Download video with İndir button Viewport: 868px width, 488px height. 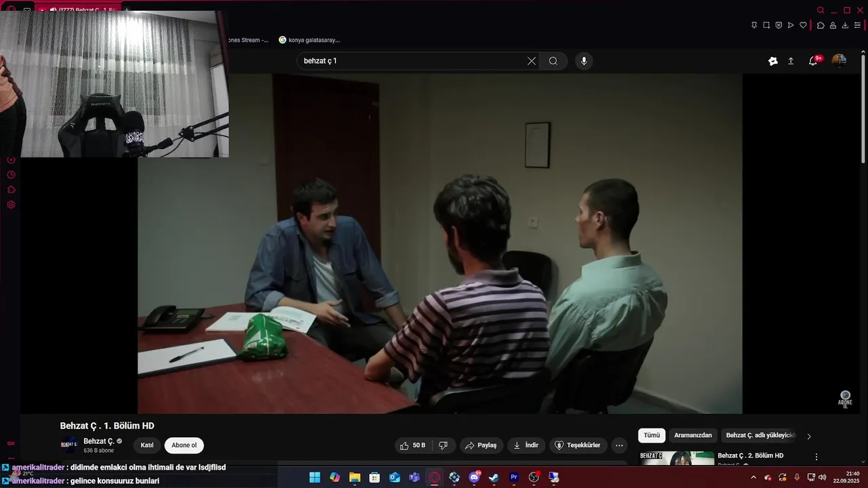click(526, 445)
